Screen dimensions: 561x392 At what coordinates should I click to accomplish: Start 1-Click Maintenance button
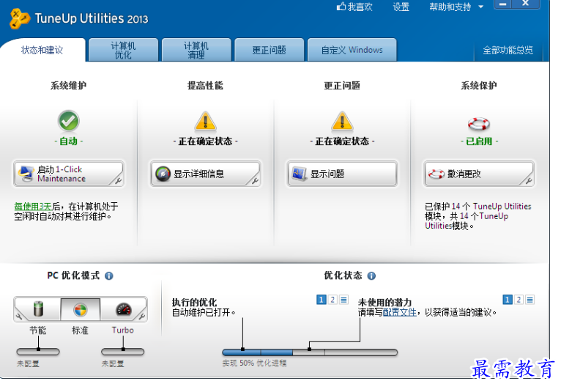pos(68,174)
